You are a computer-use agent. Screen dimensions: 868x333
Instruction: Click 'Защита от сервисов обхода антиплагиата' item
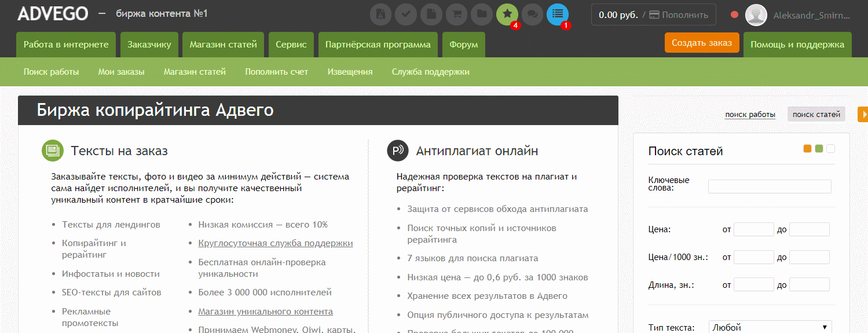pyautogui.click(x=497, y=209)
